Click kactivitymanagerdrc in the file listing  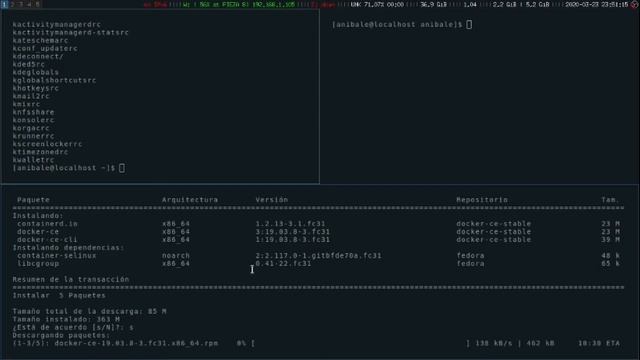click(56, 24)
